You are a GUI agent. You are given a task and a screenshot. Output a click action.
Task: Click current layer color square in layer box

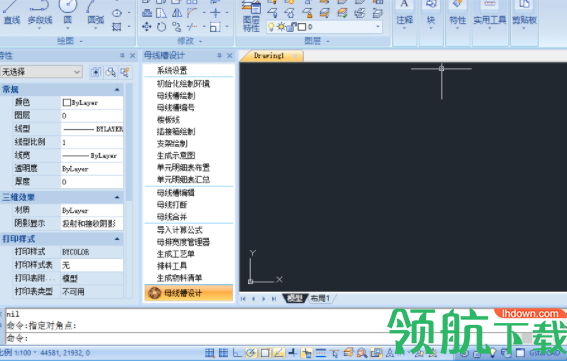tap(302, 27)
